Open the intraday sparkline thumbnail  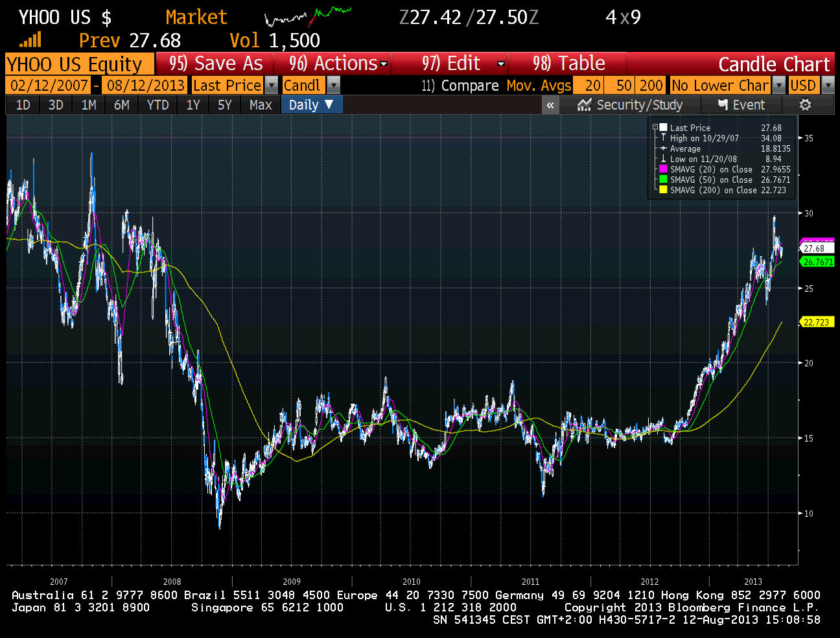coord(309,16)
